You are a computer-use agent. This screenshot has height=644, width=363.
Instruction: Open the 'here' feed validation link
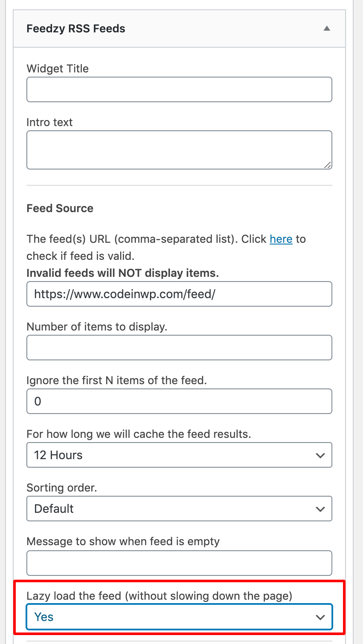point(281,239)
